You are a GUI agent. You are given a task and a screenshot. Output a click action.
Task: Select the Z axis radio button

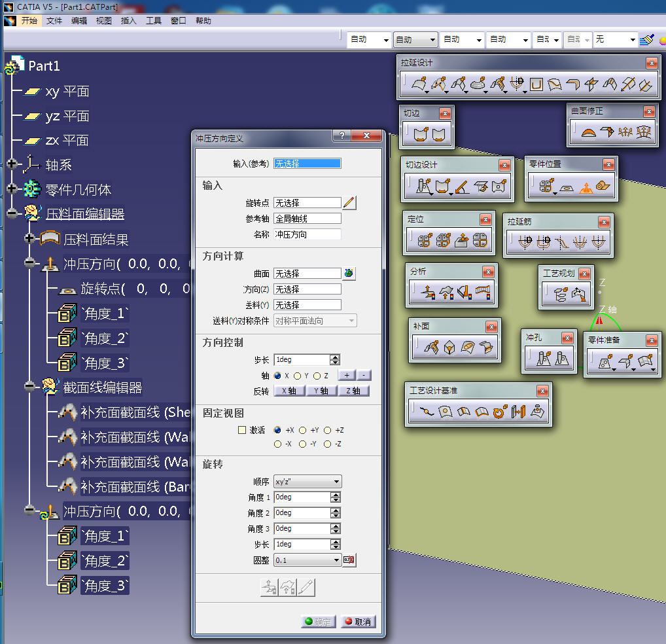(317, 376)
